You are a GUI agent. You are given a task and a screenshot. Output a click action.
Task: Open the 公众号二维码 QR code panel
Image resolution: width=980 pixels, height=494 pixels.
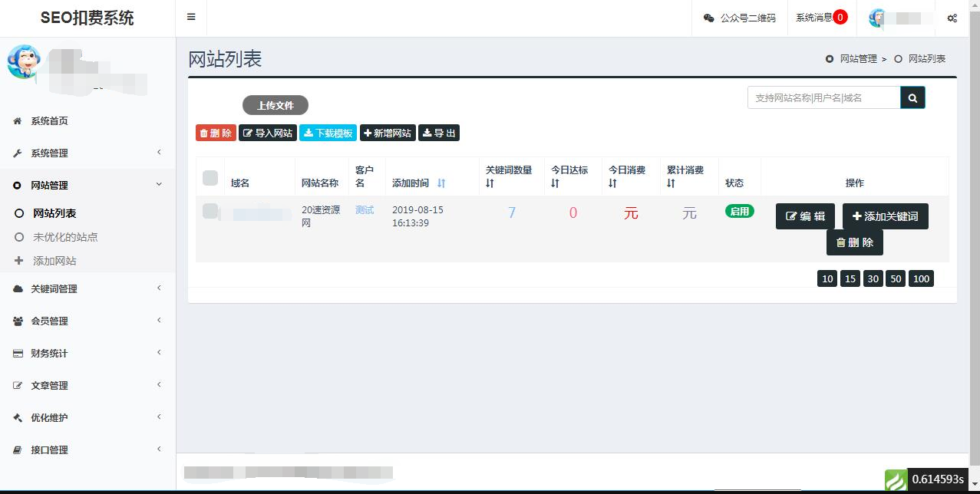tap(739, 17)
